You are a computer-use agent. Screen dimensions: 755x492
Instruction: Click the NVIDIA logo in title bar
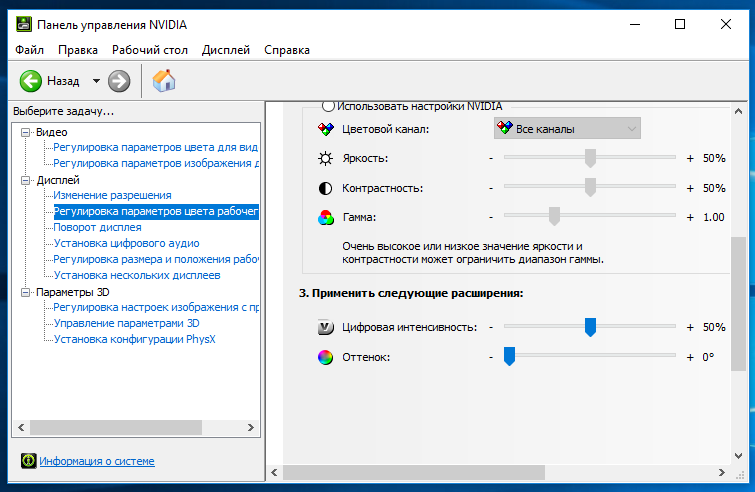(24, 24)
